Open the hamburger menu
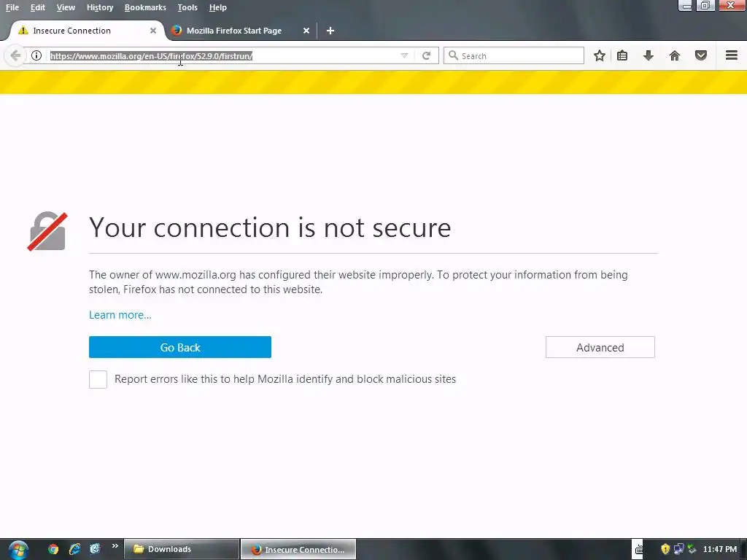The image size is (747, 560). click(732, 55)
